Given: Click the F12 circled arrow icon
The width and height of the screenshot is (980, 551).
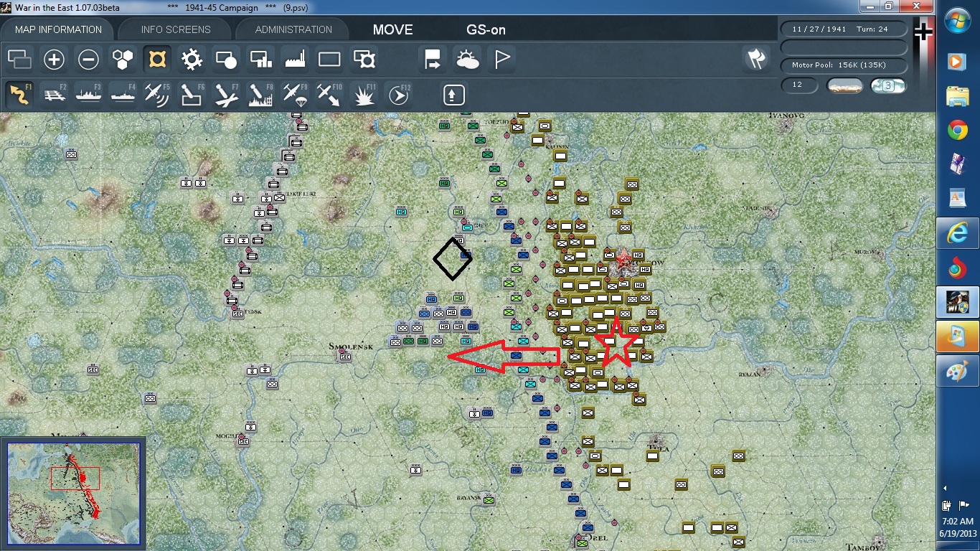Looking at the screenshot, I should 398,94.
